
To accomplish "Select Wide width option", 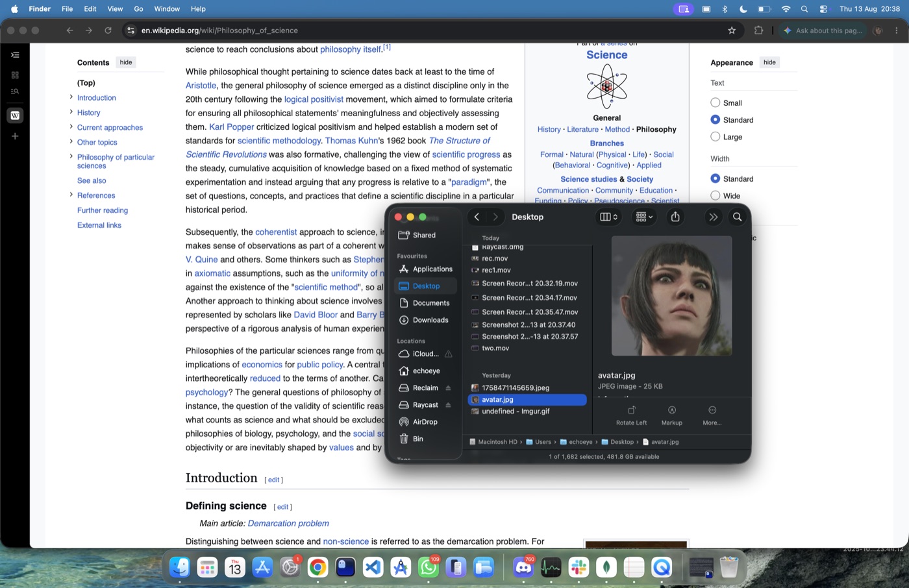I will (x=716, y=195).
